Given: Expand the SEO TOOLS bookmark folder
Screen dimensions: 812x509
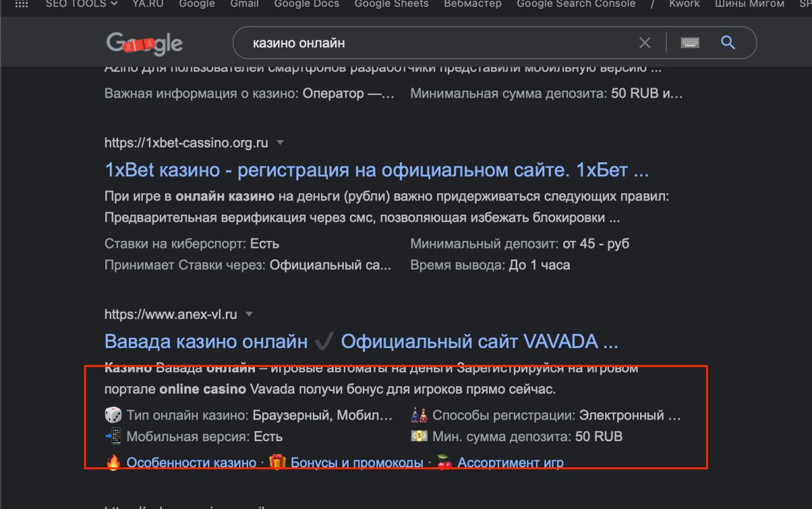Looking at the screenshot, I should (81, 3).
